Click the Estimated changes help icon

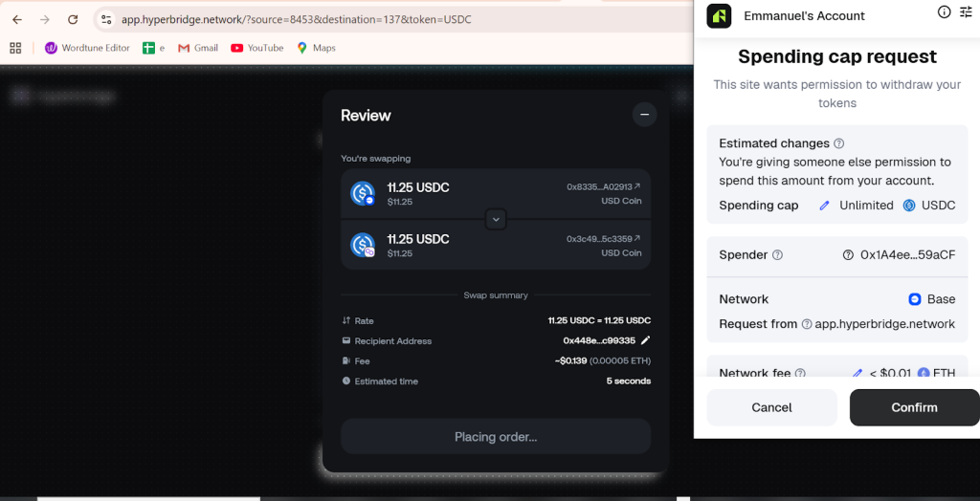click(x=838, y=143)
